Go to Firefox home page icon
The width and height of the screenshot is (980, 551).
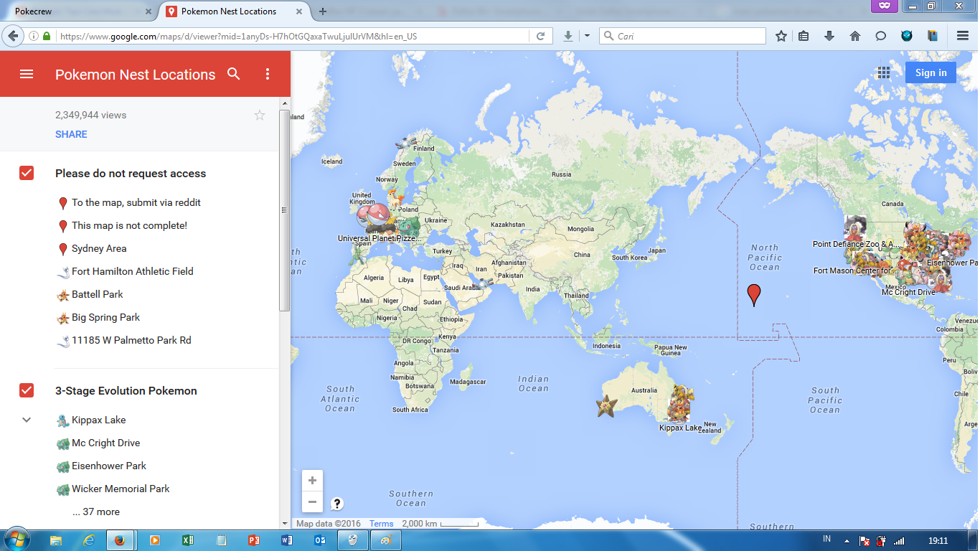(855, 36)
